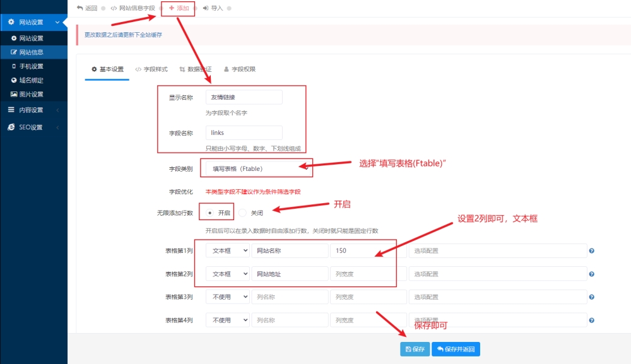The height and width of the screenshot is (364, 631).
Task: Open 手机设置 in the sidebar
Action: 34,66
